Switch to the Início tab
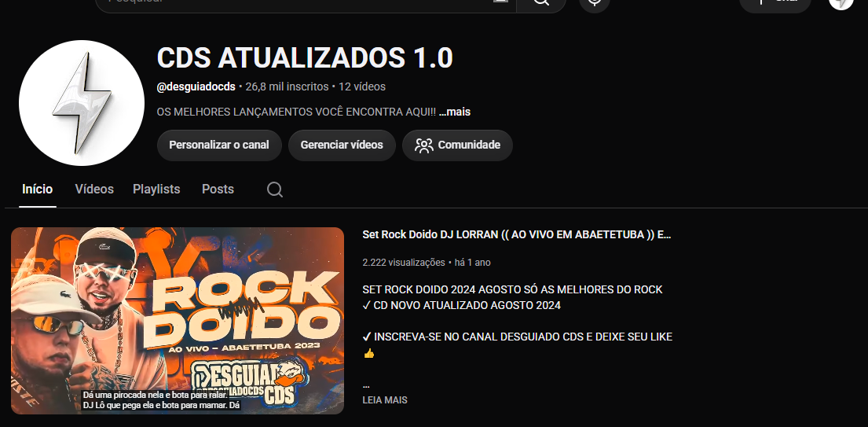 37,190
